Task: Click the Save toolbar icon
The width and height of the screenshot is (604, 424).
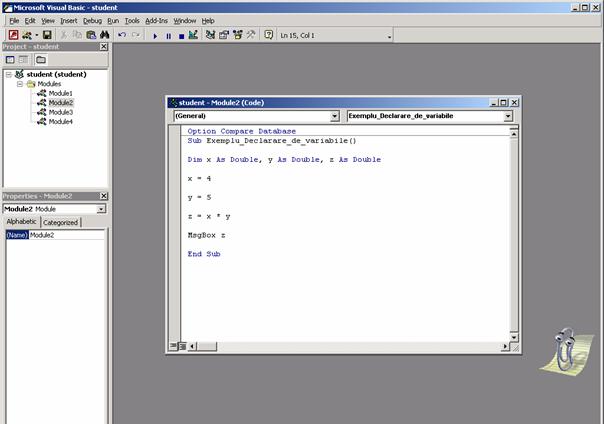Action: (47, 34)
